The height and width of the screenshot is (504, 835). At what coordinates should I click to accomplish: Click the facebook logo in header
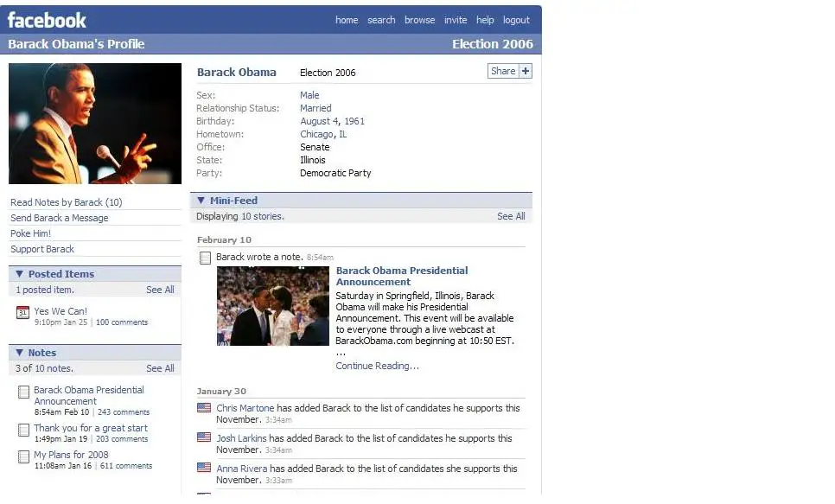[47, 20]
